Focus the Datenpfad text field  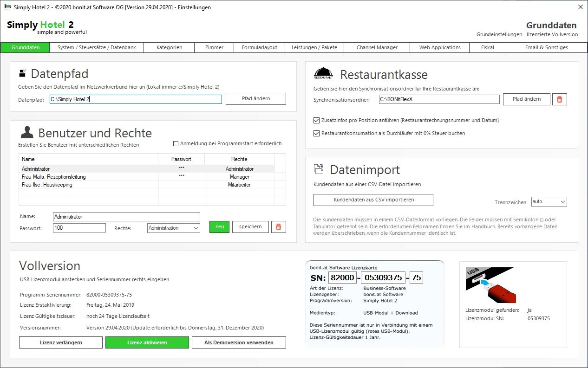(x=136, y=99)
